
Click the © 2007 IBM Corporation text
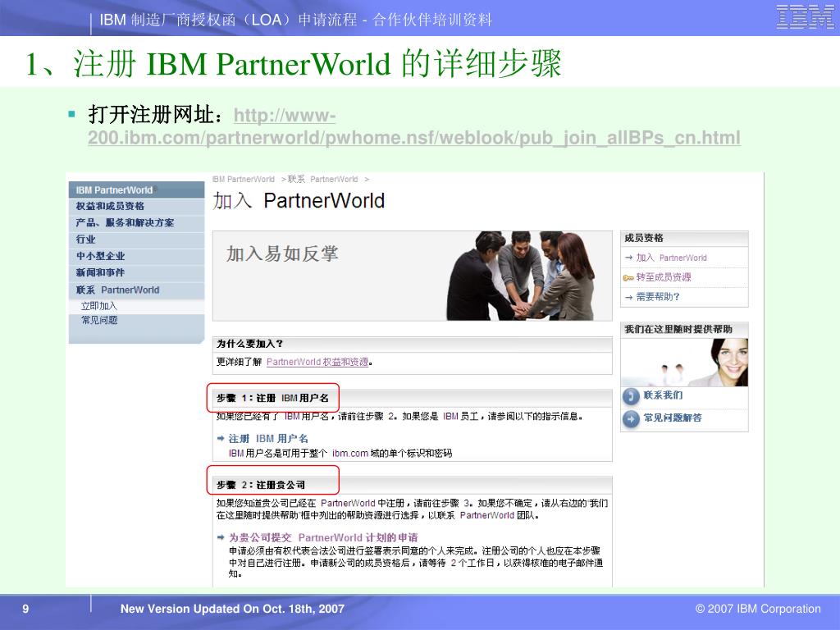tap(758, 609)
